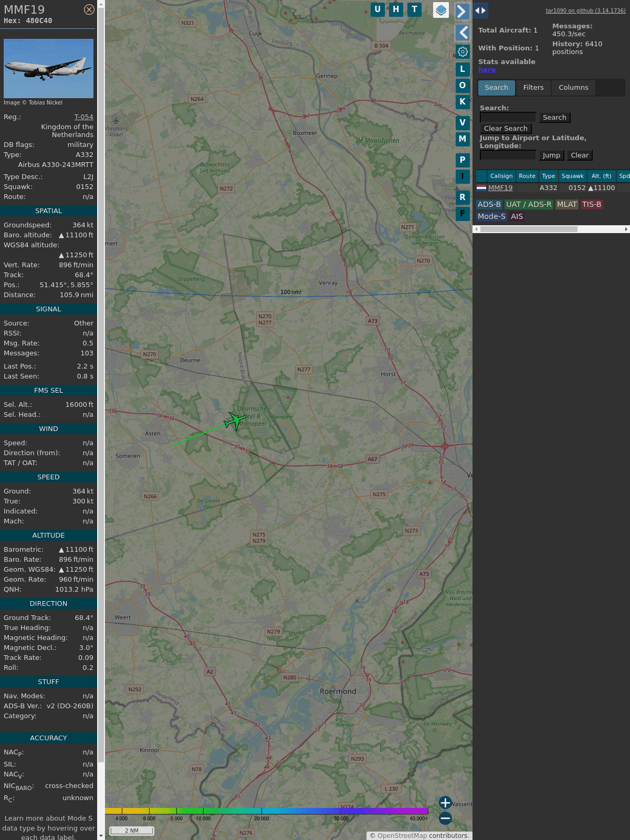Screen dimensions: 630x840
Task: Switch to the Columns tab
Action: tap(573, 88)
